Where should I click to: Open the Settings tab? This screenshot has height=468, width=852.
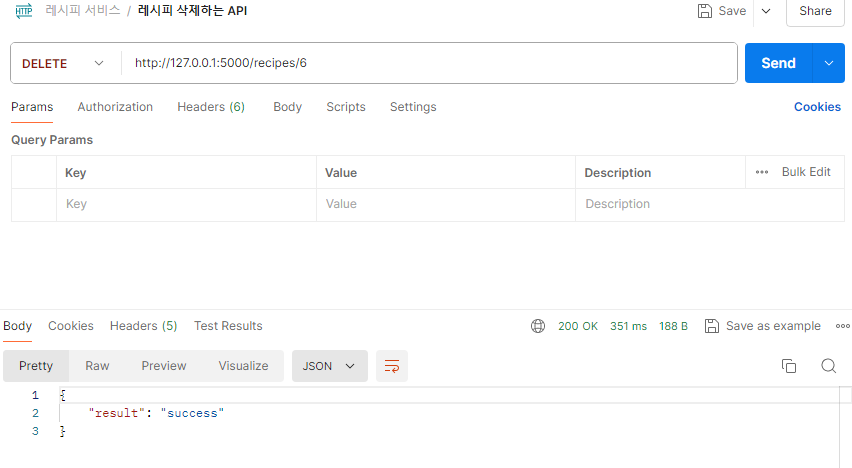[413, 107]
